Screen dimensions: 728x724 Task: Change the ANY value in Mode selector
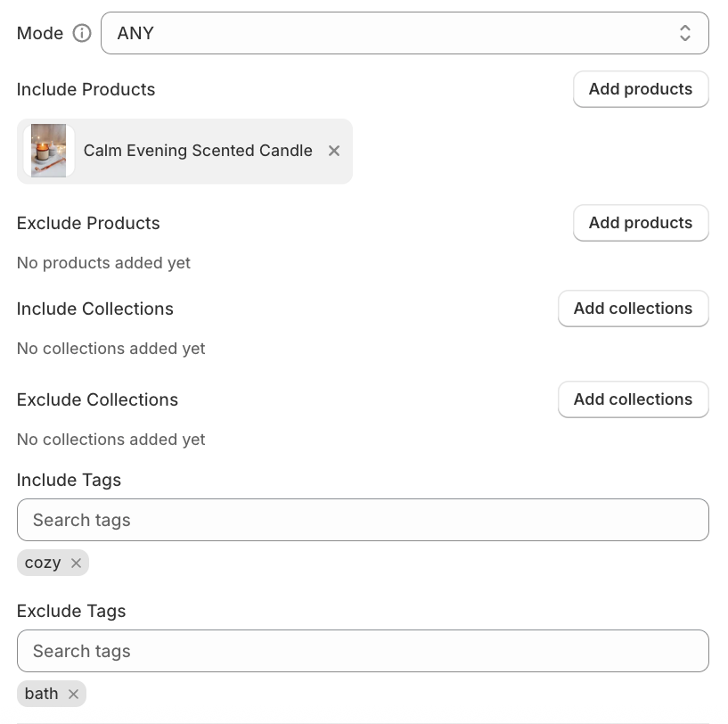pyautogui.click(x=405, y=33)
